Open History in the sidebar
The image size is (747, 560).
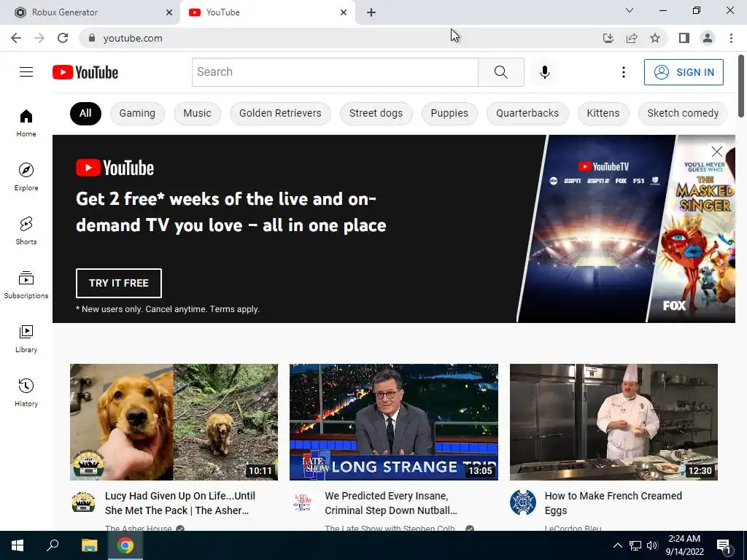[26, 393]
